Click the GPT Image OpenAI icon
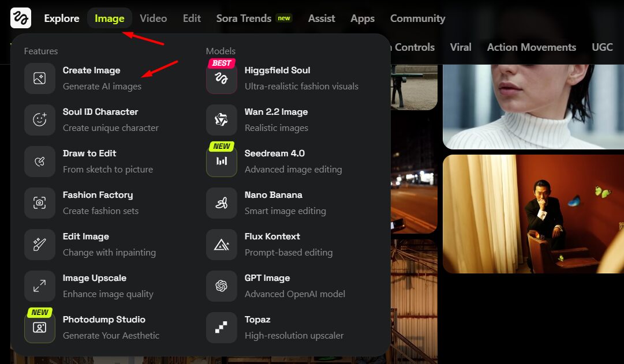This screenshot has width=624, height=364. pos(222,286)
